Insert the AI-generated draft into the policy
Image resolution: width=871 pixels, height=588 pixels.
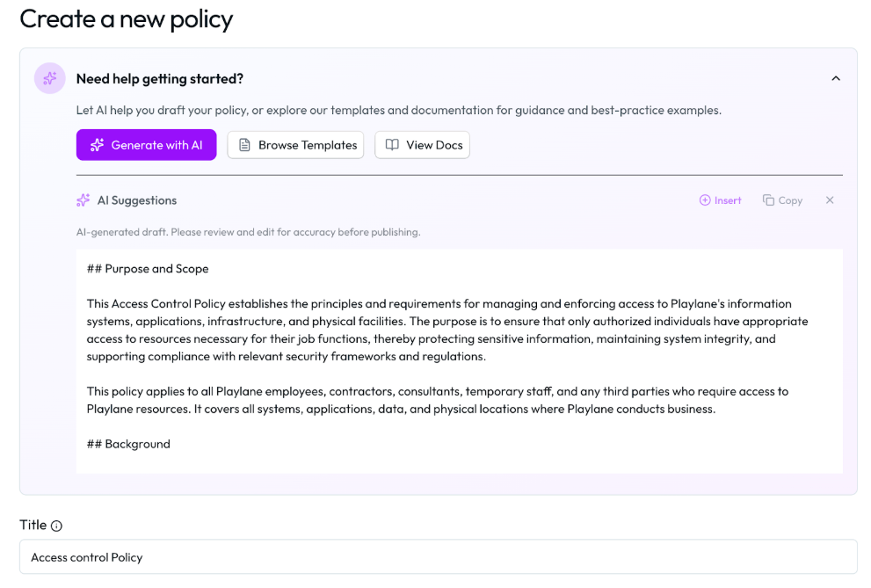click(x=720, y=200)
